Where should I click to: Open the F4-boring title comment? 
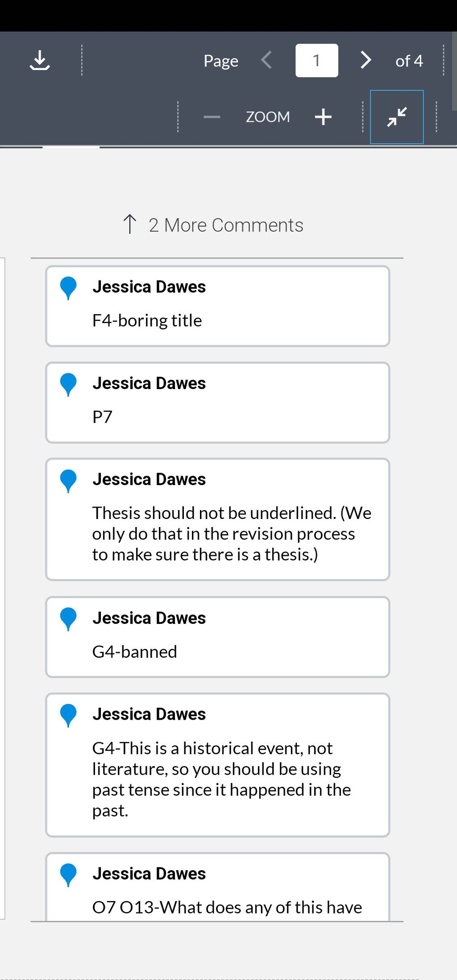[218, 306]
